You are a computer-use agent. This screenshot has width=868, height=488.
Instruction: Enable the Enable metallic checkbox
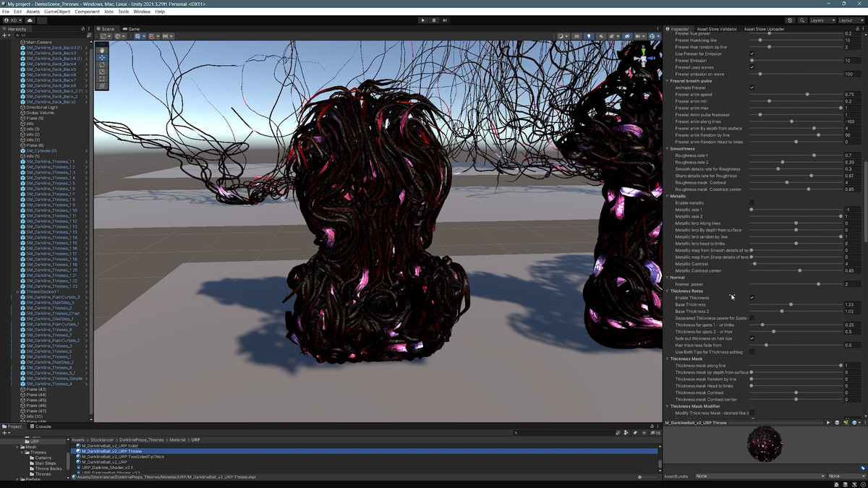(752, 203)
